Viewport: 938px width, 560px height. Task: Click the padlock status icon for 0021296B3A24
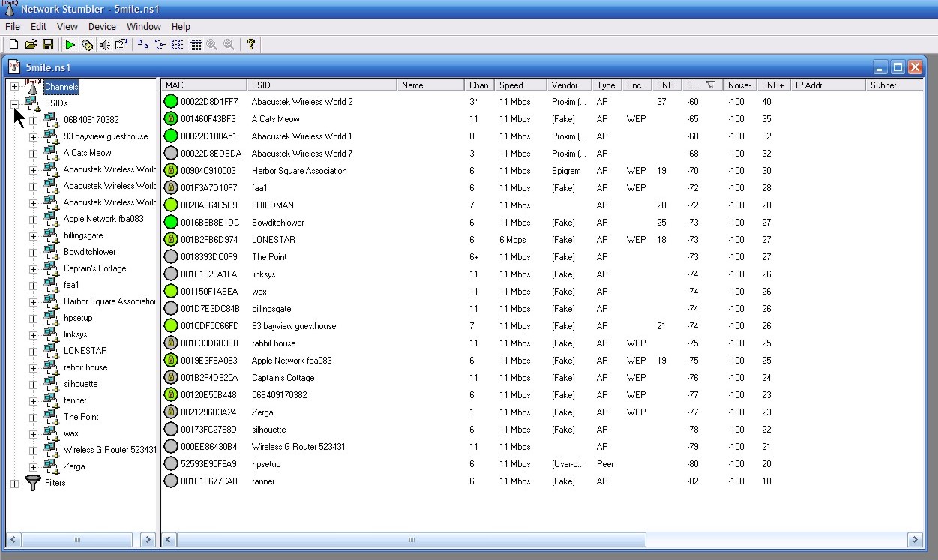coord(171,412)
